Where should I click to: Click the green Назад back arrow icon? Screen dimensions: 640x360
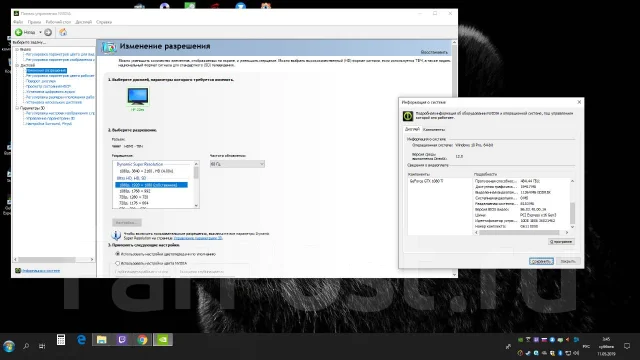19,32
